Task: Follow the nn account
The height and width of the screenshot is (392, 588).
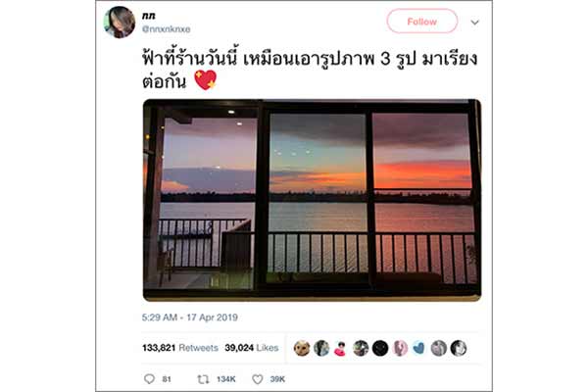Action: 421,22
